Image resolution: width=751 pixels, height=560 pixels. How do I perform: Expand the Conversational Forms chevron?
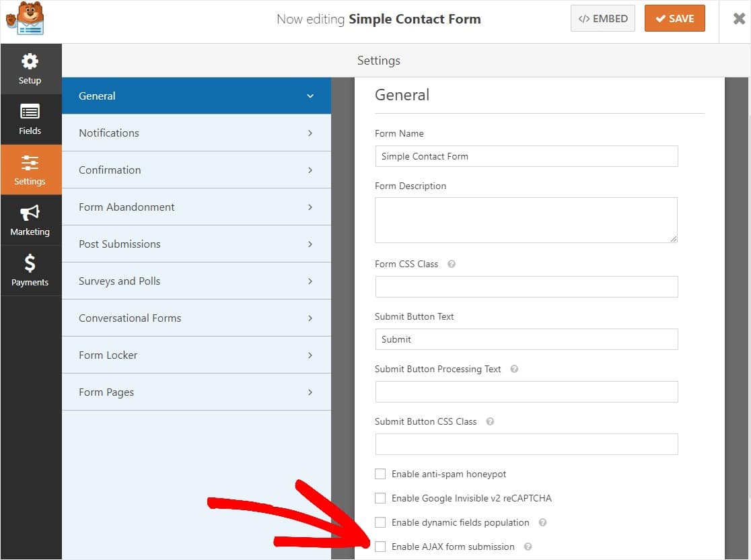[310, 318]
